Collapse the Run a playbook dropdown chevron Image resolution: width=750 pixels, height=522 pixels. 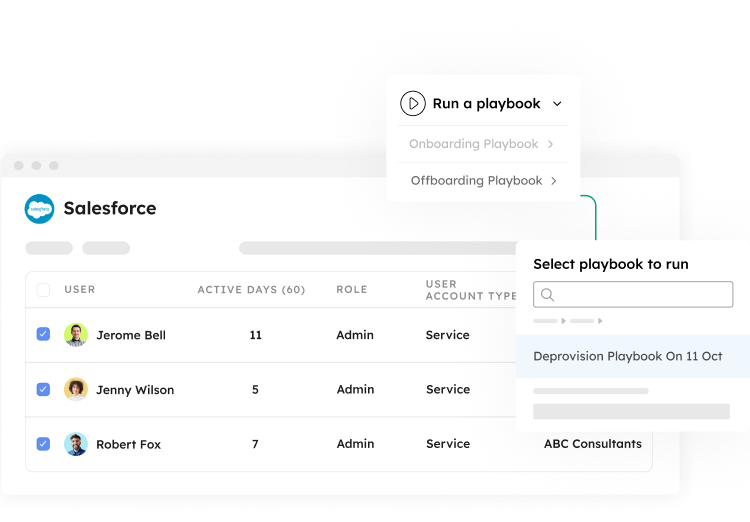pos(557,104)
